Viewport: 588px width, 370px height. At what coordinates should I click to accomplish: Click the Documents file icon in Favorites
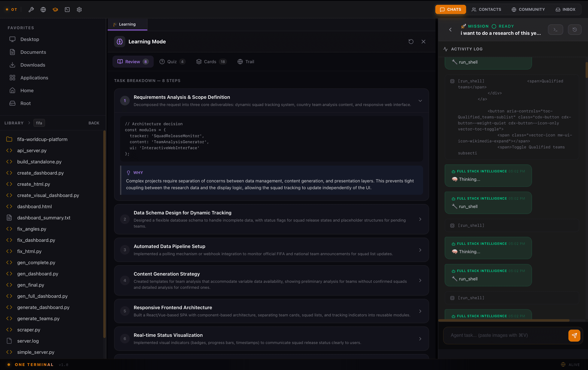pos(12,52)
